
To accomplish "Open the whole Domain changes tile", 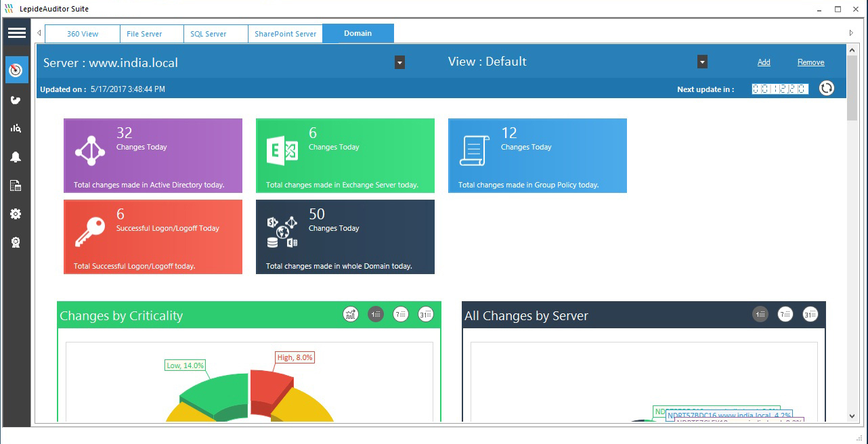I will pyautogui.click(x=345, y=237).
